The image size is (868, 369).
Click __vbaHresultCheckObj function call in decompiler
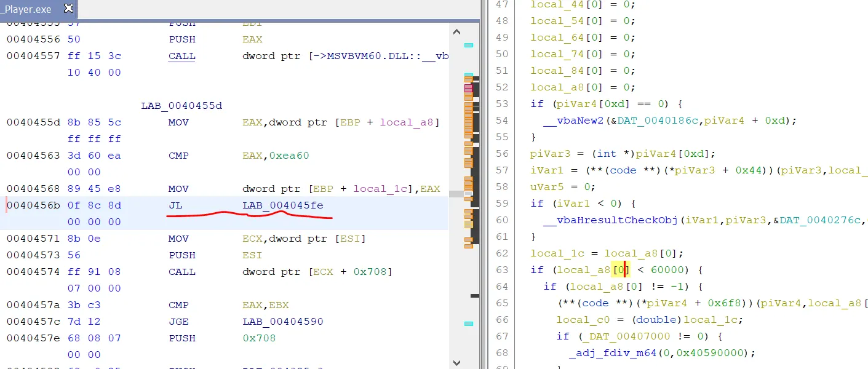point(611,220)
